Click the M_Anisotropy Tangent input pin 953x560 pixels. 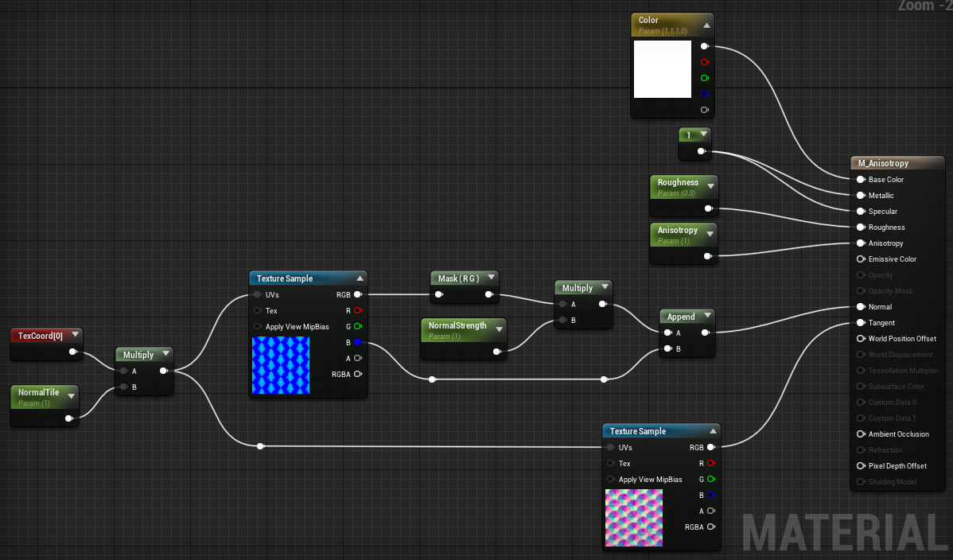861,322
